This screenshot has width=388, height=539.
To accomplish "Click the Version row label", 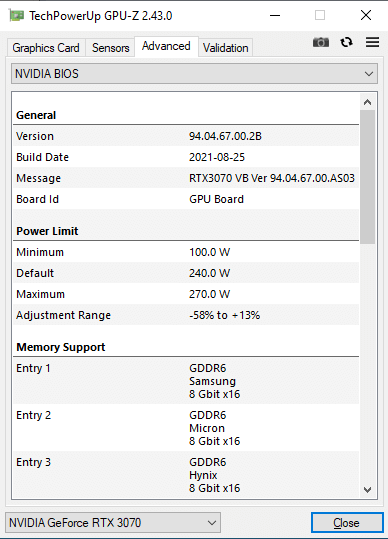I will 35,136.
